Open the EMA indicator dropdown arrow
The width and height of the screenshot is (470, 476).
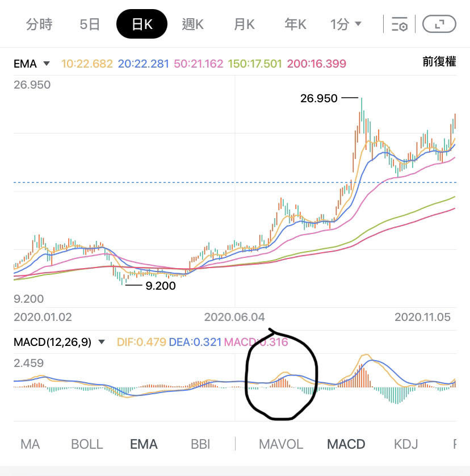(47, 64)
